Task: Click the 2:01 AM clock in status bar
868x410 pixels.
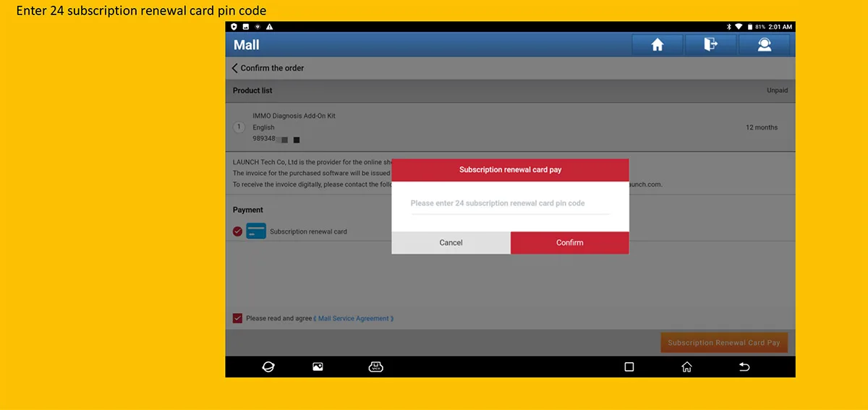Action: [780, 27]
